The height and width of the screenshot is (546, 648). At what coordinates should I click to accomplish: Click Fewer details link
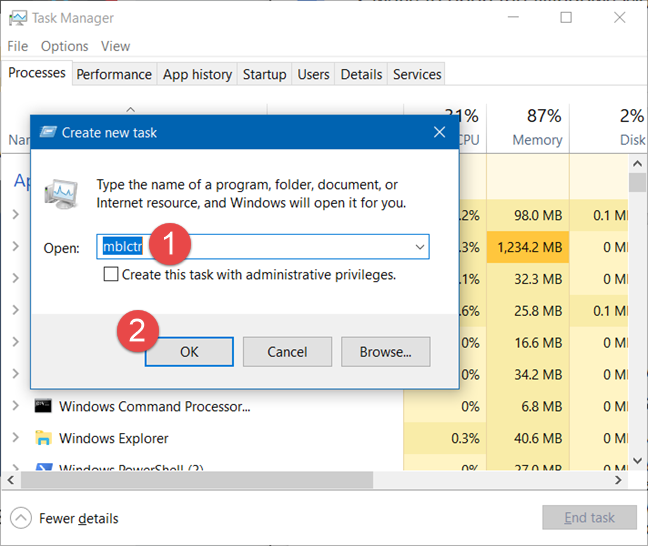click(79, 518)
